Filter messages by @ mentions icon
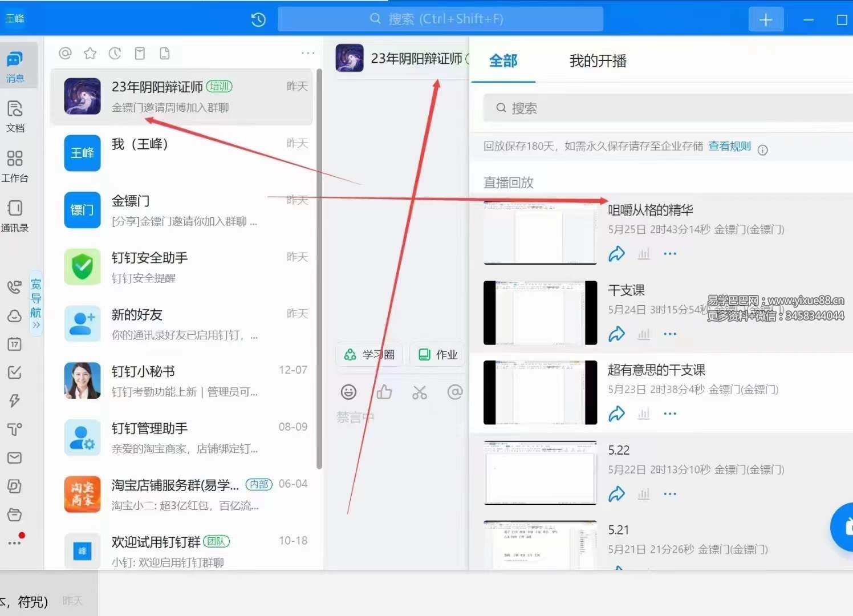 pyautogui.click(x=66, y=54)
